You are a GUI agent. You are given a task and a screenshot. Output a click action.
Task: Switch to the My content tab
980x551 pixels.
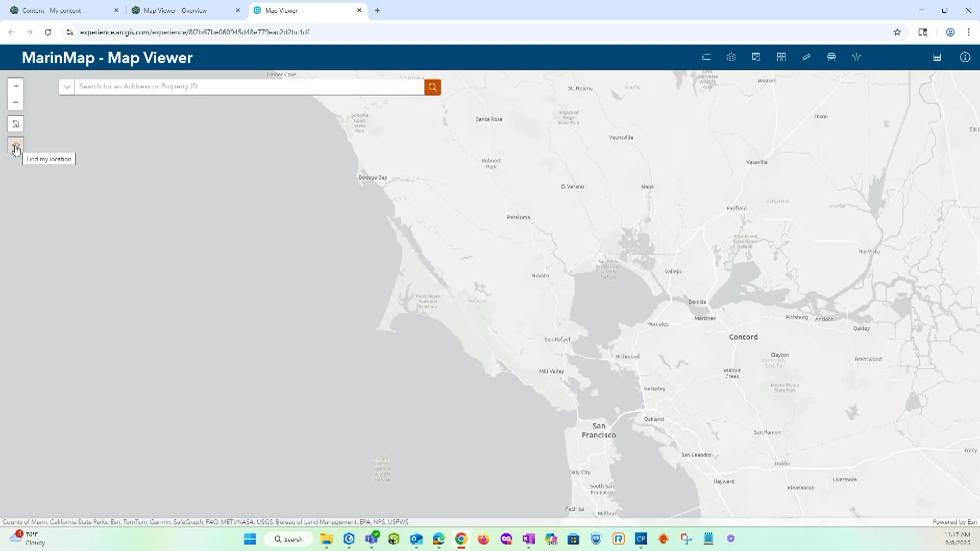click(61, 10)
